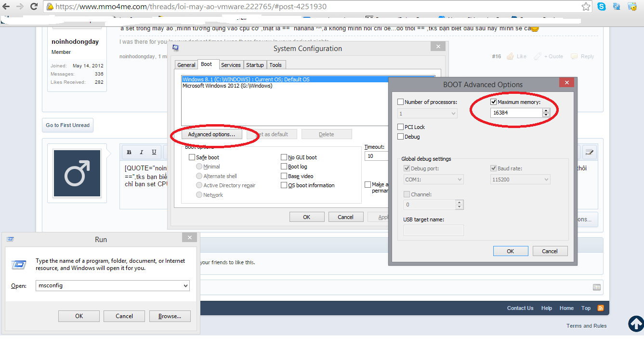644x347 pixels.
Task: Increase the Channel value with the up arrow
Action: tap(460, 203)
